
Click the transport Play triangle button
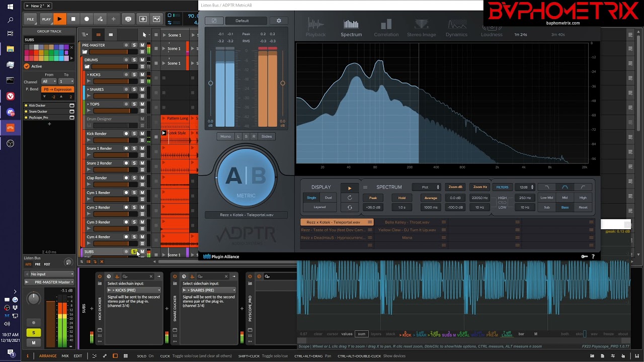click(59, 19)
